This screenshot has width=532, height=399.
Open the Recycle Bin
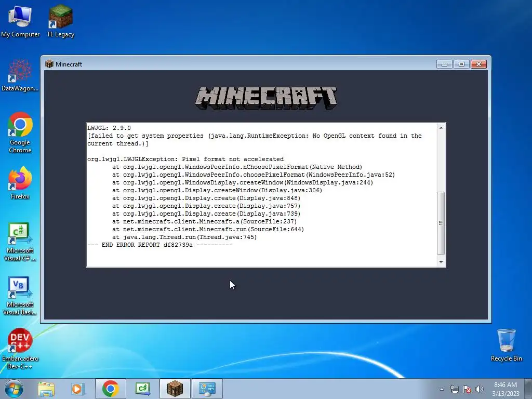[x=506, y=345]
